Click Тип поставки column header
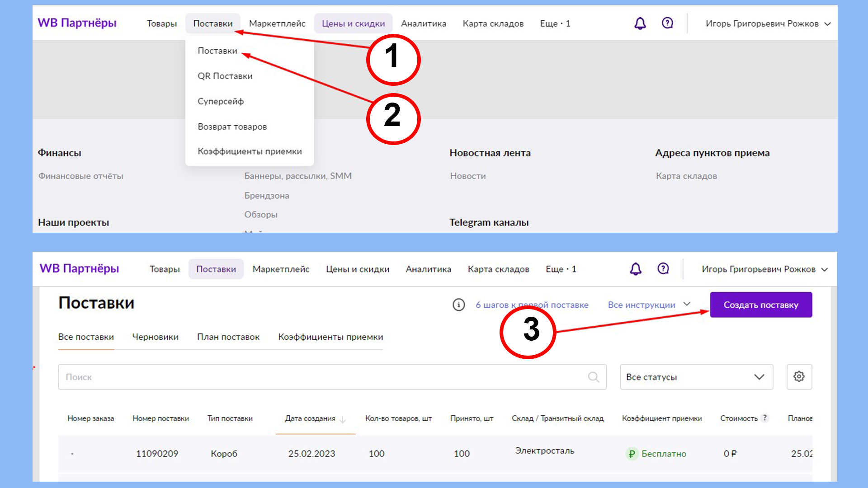868x488 pixels. tap(230, 418)
